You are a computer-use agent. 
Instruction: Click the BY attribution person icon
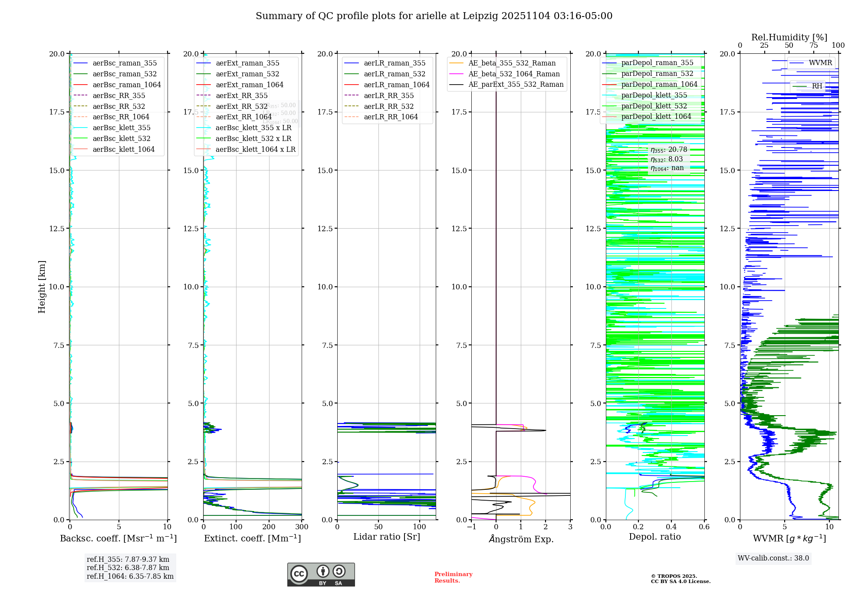coord(322,571)
